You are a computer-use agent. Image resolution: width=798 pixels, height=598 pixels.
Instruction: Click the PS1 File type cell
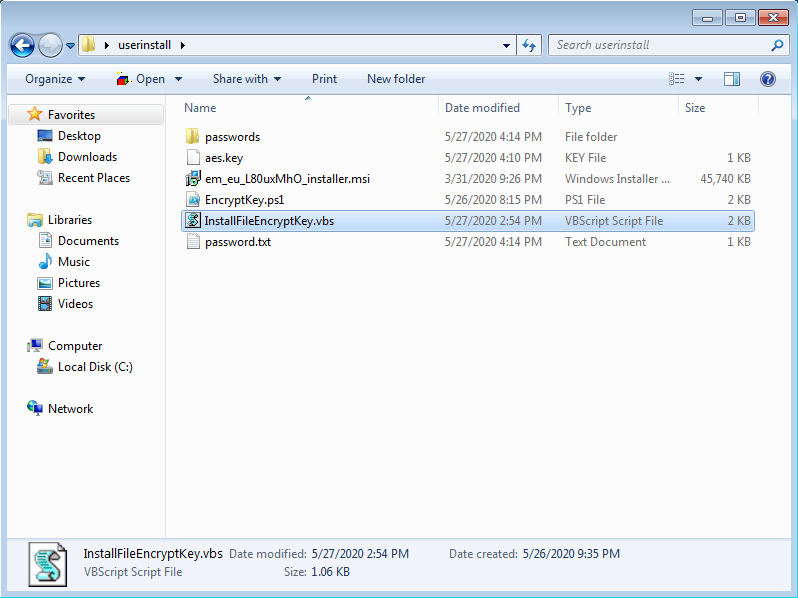tap(585, 200)
